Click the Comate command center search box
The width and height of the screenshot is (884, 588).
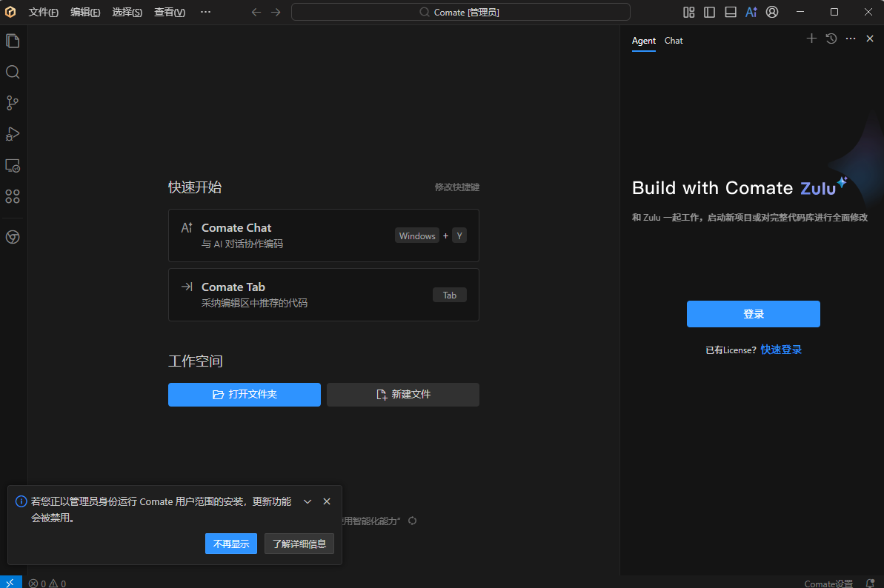460,12
